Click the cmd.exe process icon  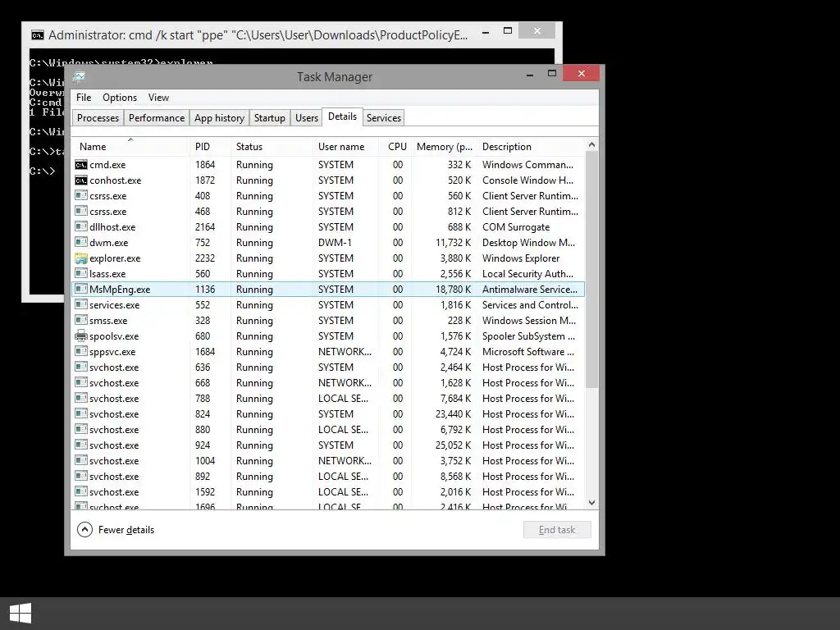click(81, 165)
